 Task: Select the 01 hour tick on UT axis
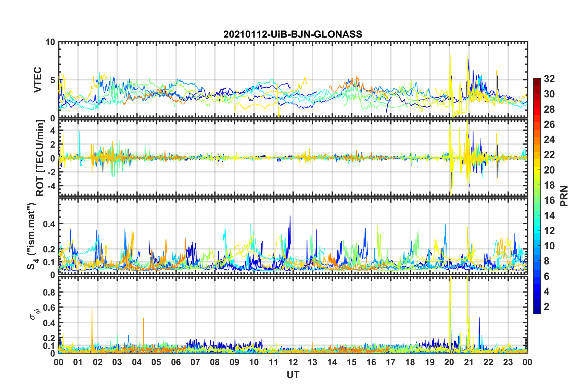[x=78, y=362]
